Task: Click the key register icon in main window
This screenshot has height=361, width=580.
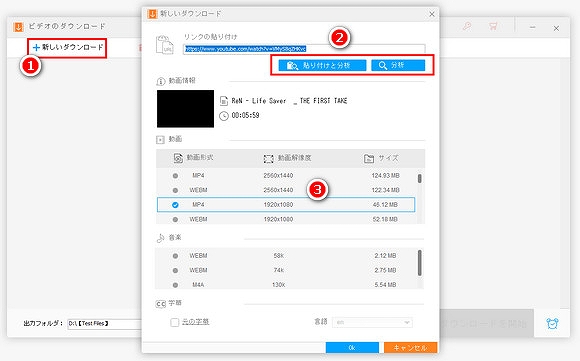Action: 467,26
